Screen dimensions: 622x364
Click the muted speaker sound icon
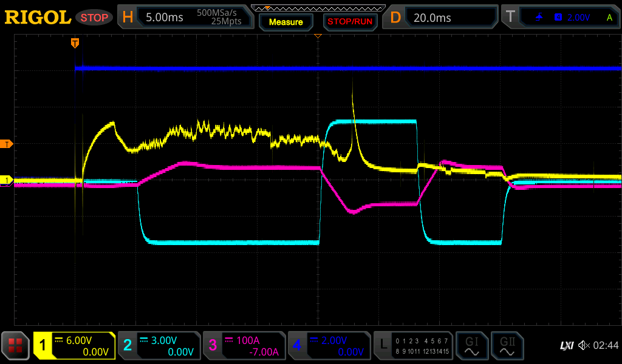click(x=584, y=346)
